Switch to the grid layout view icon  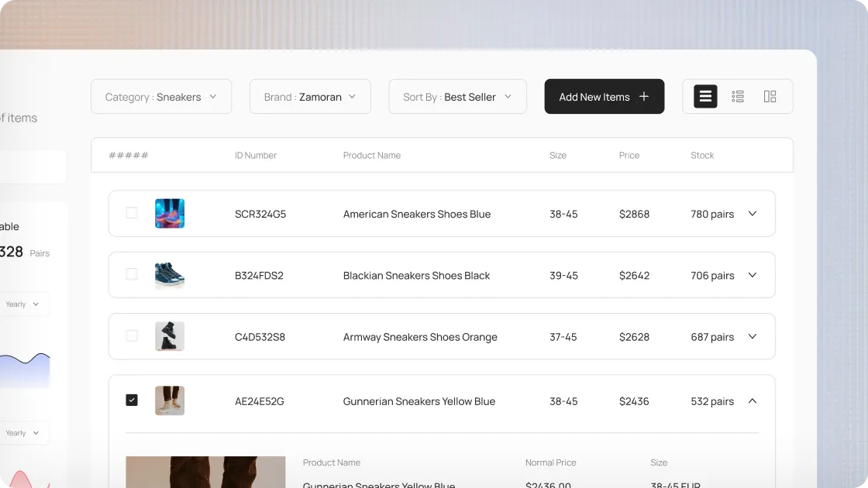point(770,97)
